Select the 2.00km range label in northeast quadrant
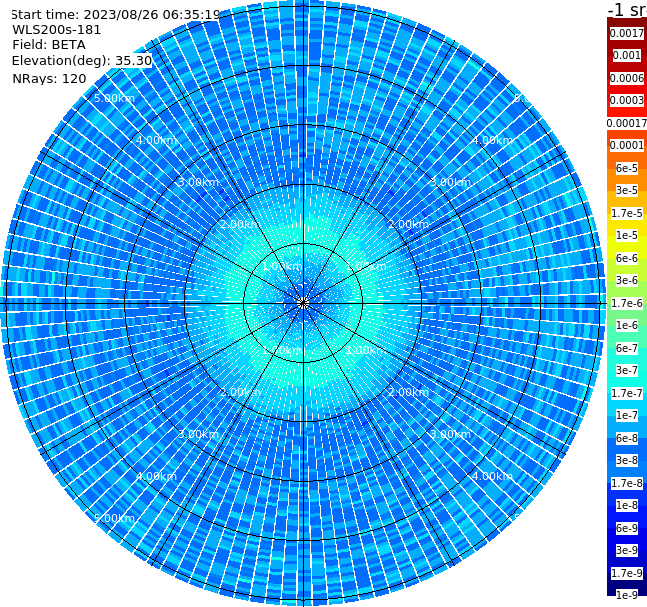 [408, 224]
